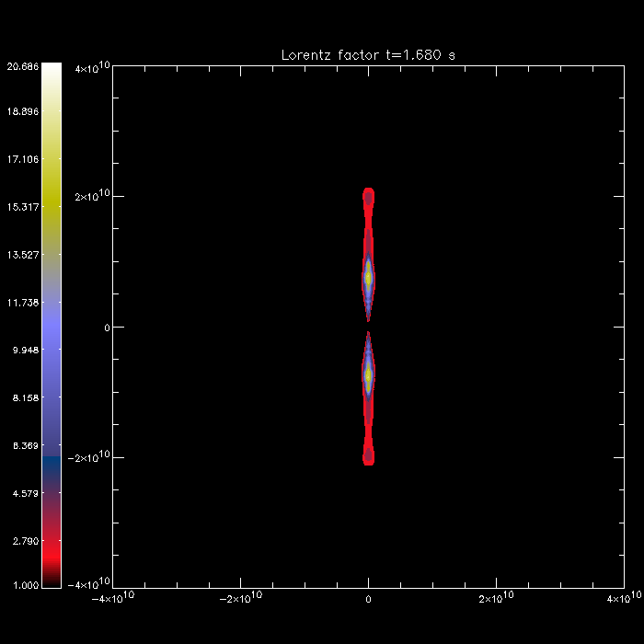Select the colorbar maximum label 20.686

coord(23,66)
